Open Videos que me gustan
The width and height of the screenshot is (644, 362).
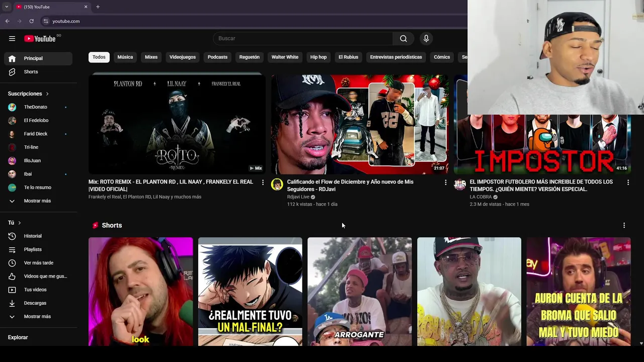[38, 277]
